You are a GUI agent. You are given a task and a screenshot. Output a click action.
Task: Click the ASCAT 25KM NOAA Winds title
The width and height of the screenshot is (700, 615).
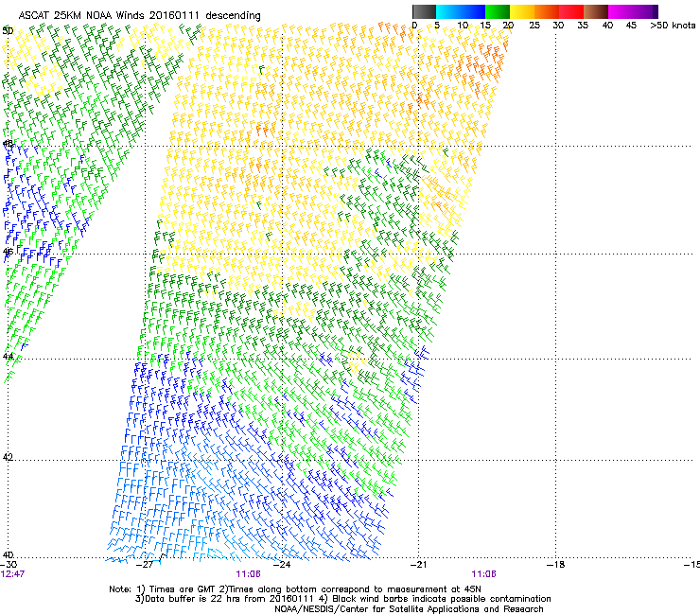(x=139, y=15)
